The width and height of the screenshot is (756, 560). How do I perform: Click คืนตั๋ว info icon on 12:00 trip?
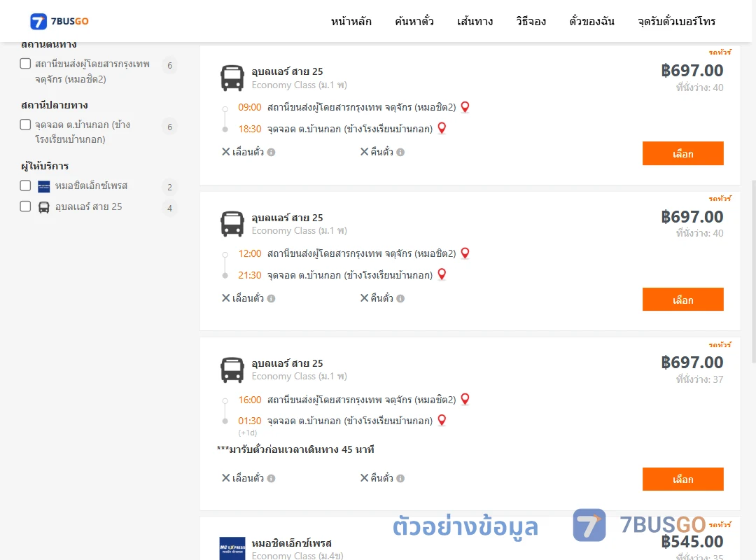click(x=400, y=299)
